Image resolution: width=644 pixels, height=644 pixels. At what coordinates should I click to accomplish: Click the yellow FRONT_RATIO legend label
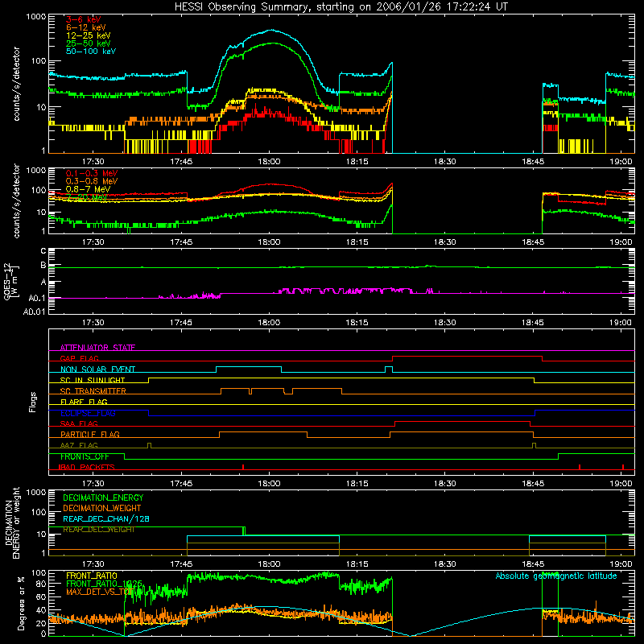point(92,576)
